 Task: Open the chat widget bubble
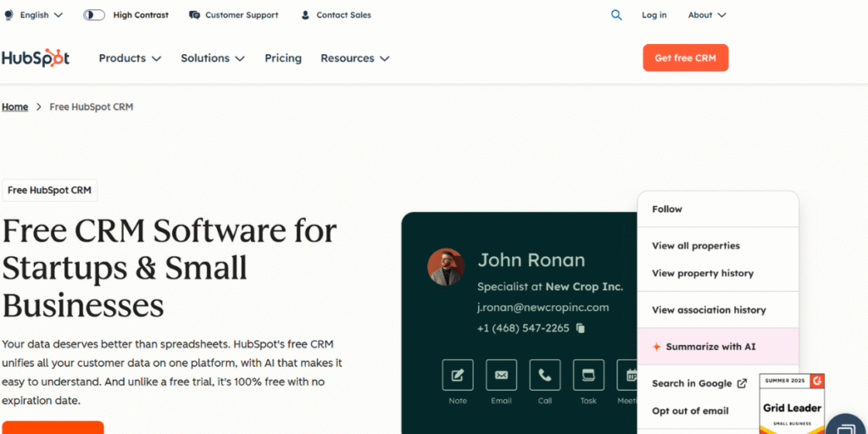pos(847,426)
